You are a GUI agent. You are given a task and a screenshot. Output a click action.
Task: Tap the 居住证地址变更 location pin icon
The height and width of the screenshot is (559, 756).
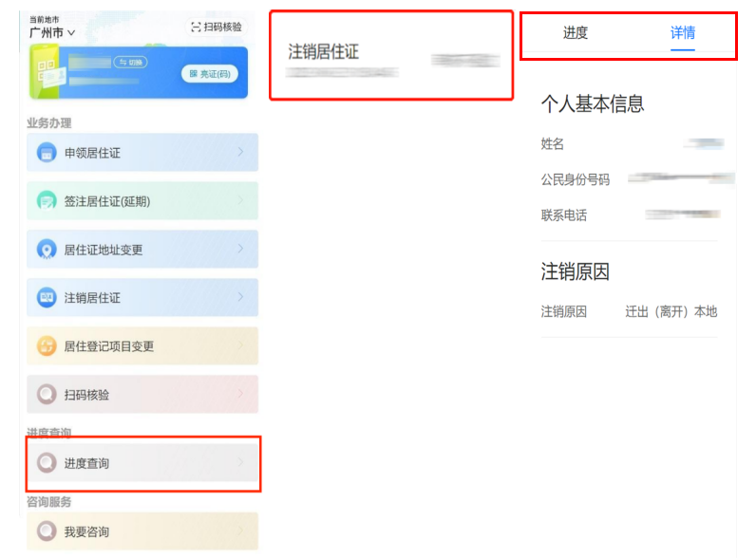[x=47, y=250]
